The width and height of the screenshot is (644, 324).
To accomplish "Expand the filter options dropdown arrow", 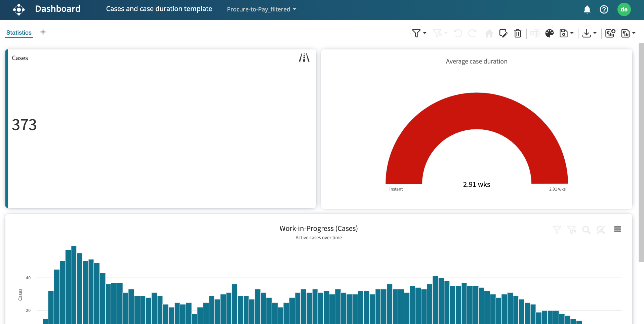I will click(425, 33).
